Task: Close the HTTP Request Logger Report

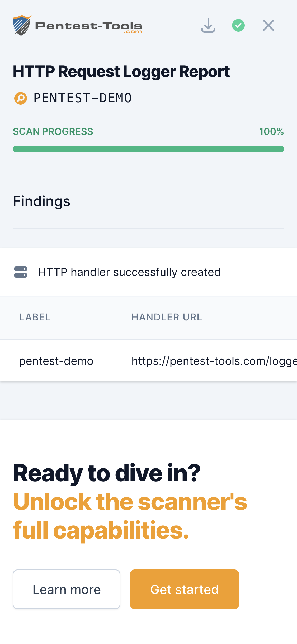Action: point(268,25)
